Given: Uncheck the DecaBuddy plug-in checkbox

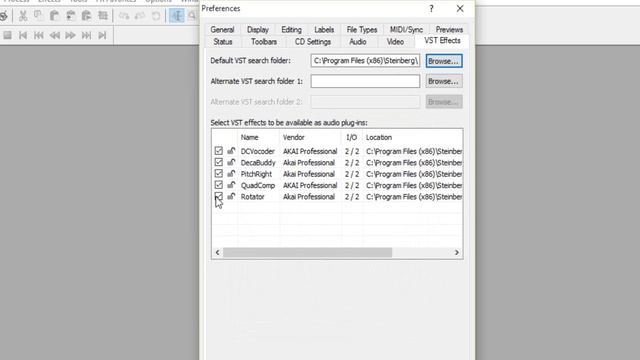Looking at the screenshot, I should click(x=218, y=162).
